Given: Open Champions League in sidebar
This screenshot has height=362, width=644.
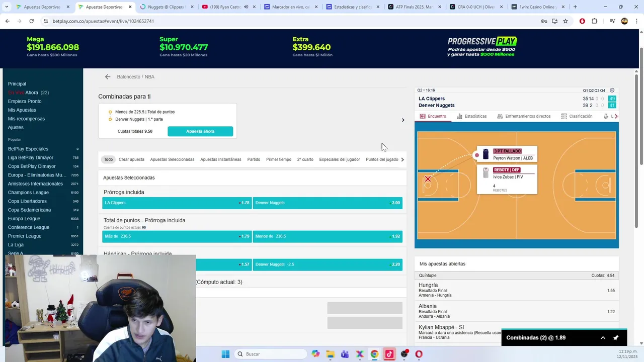Looking at the screenshot, I should (28, 193).
